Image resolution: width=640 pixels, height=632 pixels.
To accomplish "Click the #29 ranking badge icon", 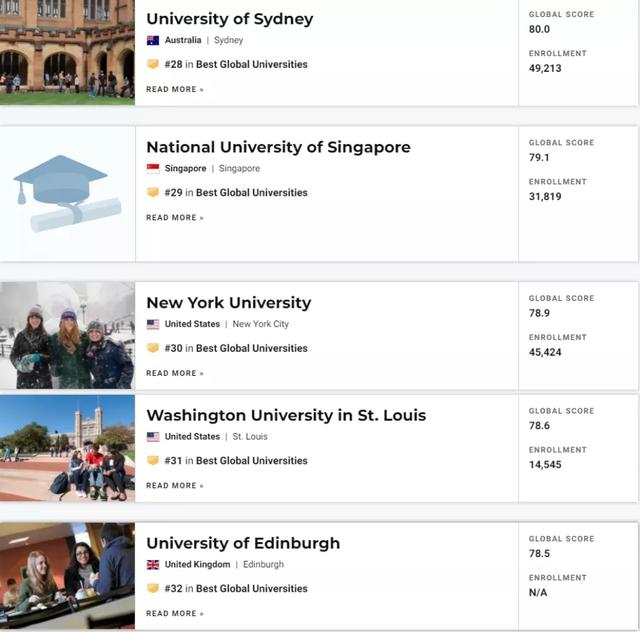I will [153, 193].
